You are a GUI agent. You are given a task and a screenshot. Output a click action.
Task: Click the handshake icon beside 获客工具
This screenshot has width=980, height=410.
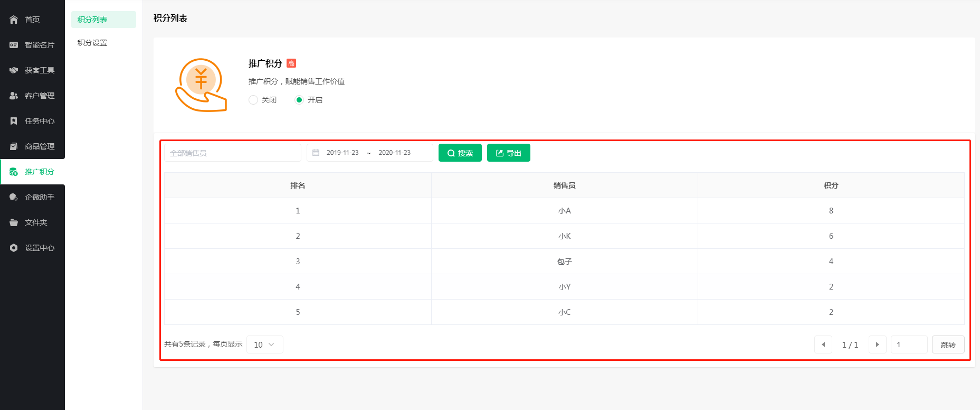pos(14,70)
